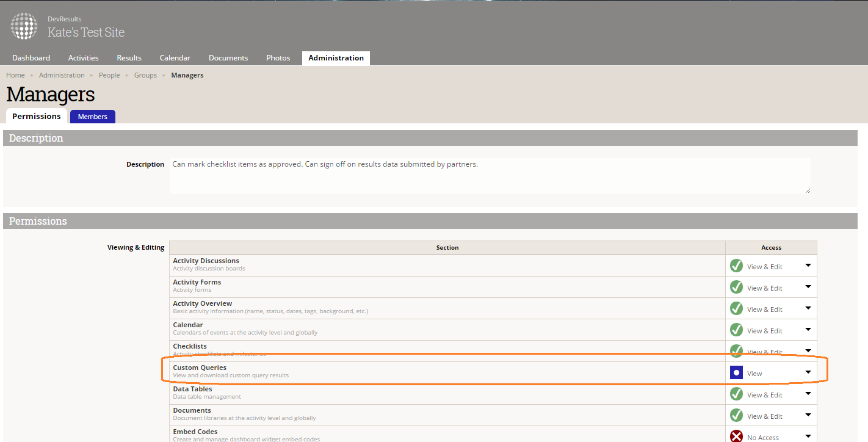The width and height of the screenshot is (868, 442).
Task: Click the green check icon in the Documents permission row
Action: pos(737,415)
